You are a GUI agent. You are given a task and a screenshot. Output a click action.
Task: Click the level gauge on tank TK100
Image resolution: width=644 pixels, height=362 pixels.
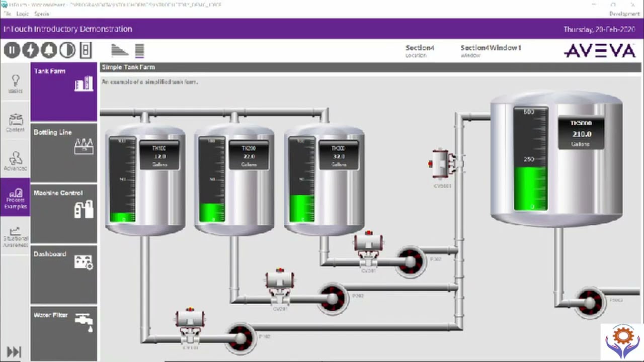tap(122, 179)
